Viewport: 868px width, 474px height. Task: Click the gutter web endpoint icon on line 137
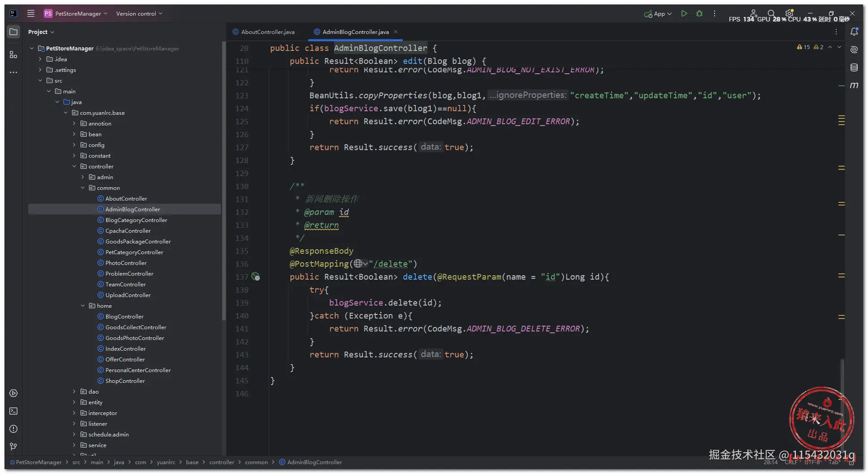256,277
